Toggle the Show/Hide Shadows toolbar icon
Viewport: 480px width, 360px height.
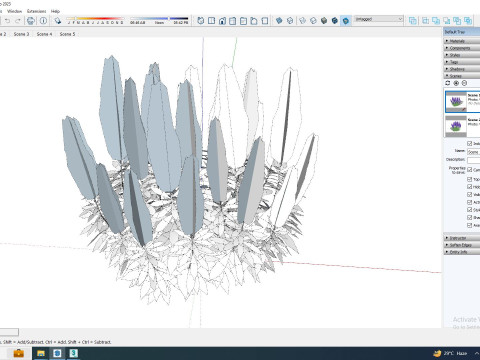pyautogui.click(x=58, y=21)
